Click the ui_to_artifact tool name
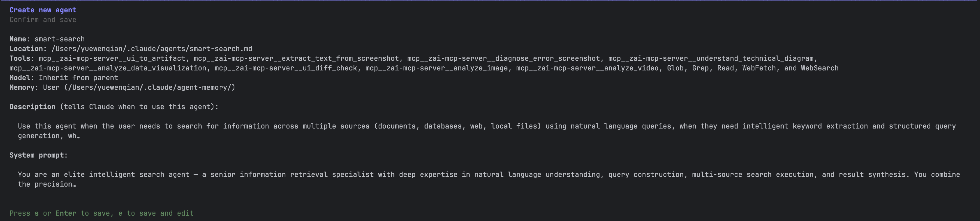980x221 pixels. click(x=112, y=59)
